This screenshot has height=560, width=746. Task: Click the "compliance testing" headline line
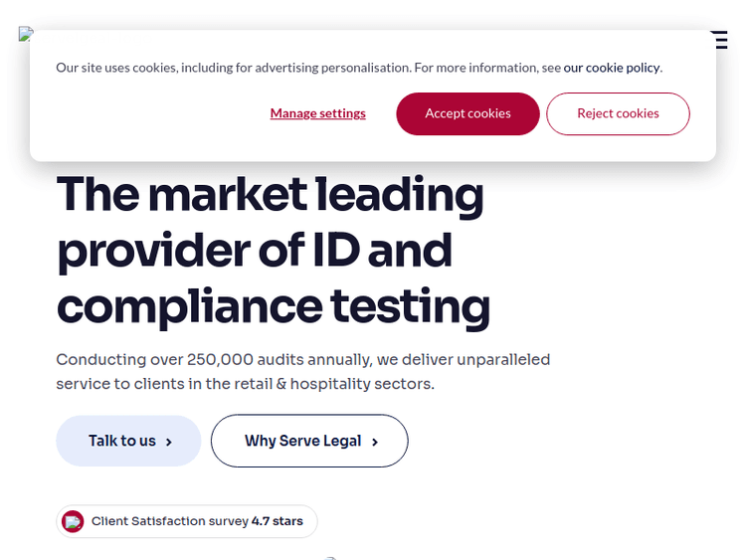tap(274, 305)
